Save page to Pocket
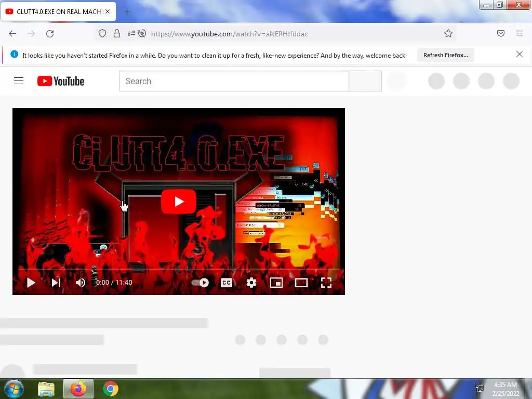 pyautogui.click(x=500, y=33)
